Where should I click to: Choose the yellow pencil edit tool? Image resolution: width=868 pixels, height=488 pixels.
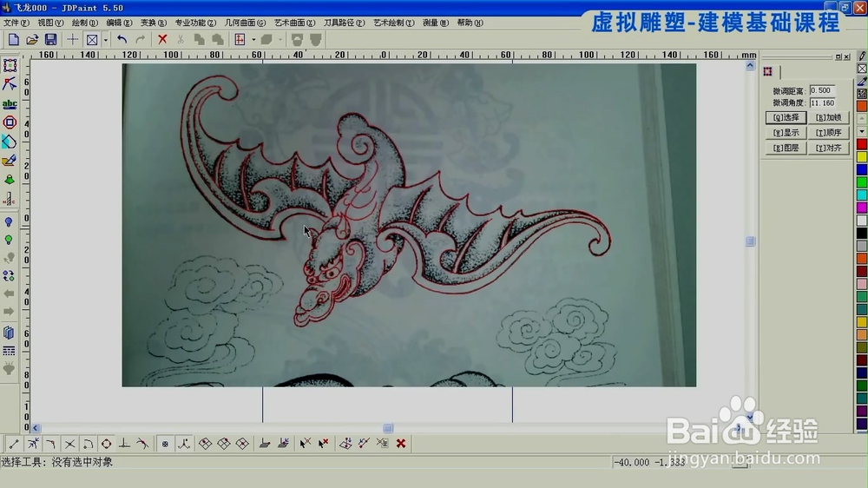[10, 162]
